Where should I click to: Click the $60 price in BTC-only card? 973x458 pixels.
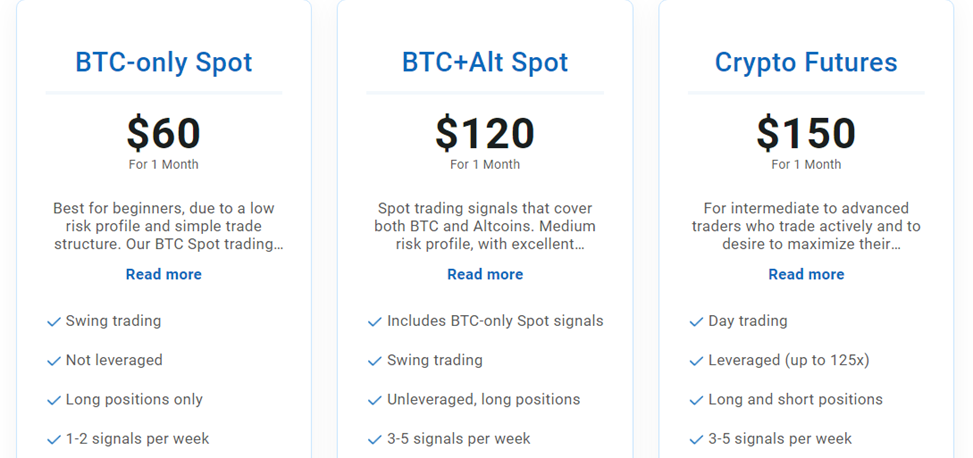(164, 133)
